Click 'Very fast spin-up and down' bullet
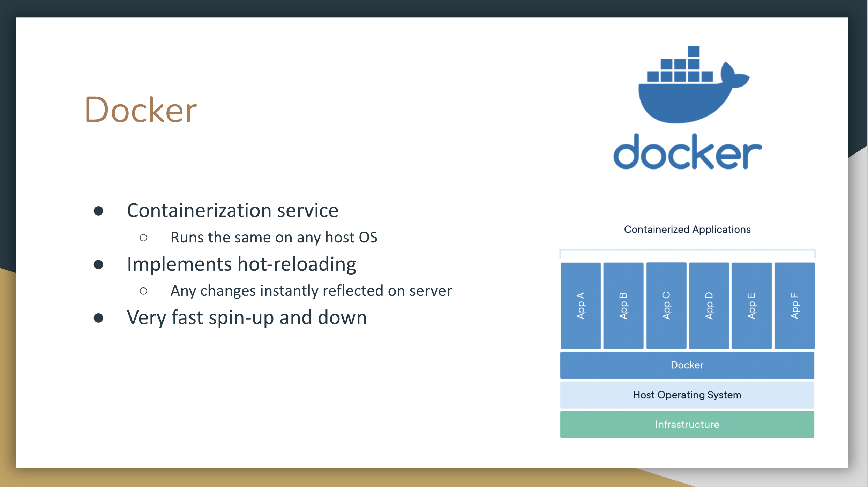Screen dimensions: 868x487 pos(247,318)
